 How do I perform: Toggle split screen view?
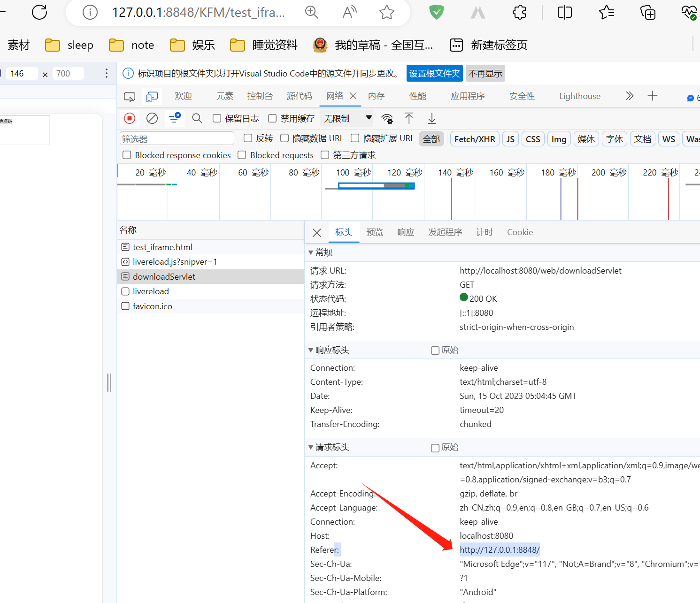coord(565,12)
